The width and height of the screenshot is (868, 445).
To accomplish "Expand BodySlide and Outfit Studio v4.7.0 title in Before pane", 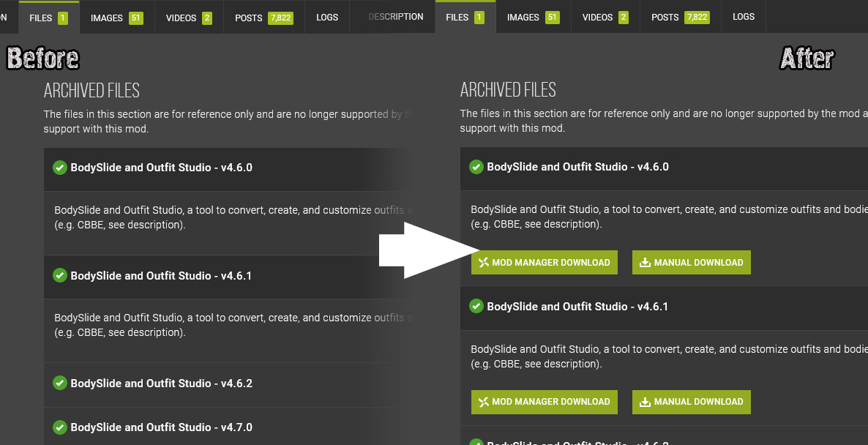I will click(161, 427).
